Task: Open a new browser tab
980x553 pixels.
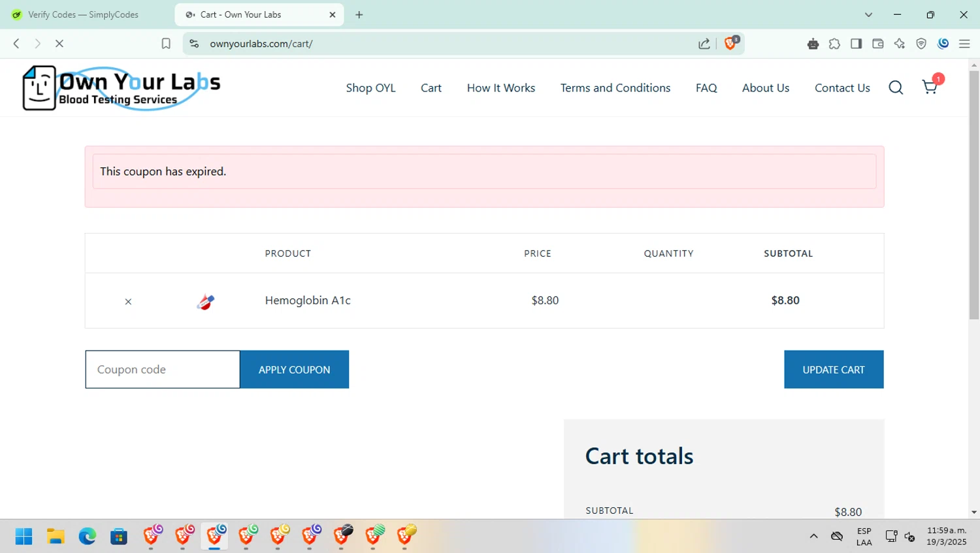Action: [359, 14]
